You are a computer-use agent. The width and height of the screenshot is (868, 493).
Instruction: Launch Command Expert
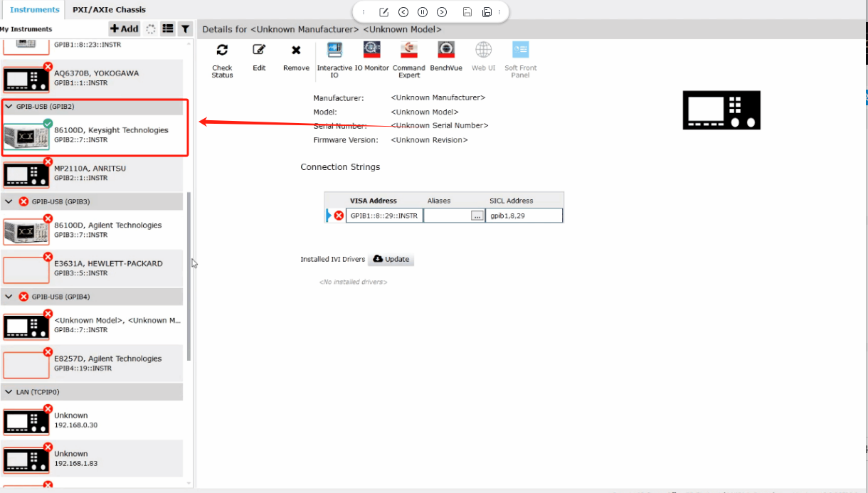point(409,50)
